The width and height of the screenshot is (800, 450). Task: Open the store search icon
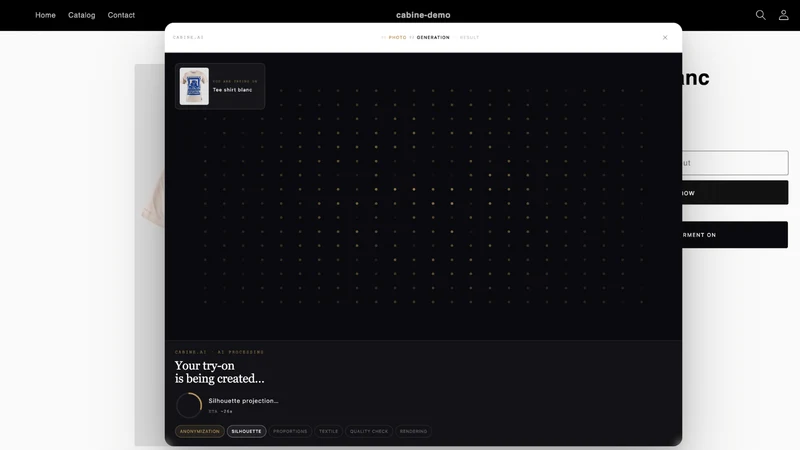760,15
